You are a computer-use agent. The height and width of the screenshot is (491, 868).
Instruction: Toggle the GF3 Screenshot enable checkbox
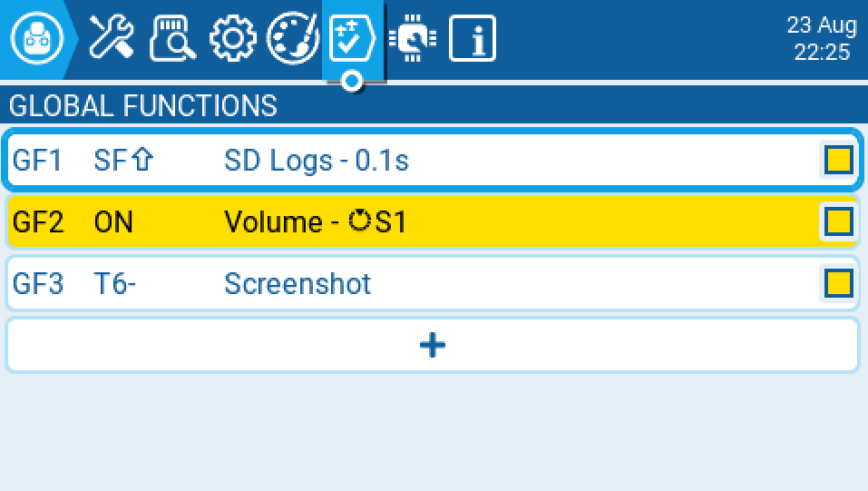click(x=838, y=283)
